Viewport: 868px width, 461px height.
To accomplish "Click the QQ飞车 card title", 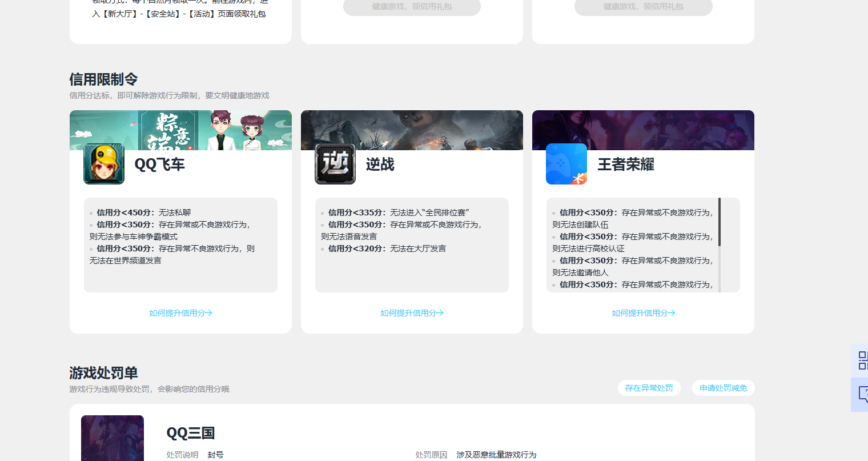I will point(159,165).
